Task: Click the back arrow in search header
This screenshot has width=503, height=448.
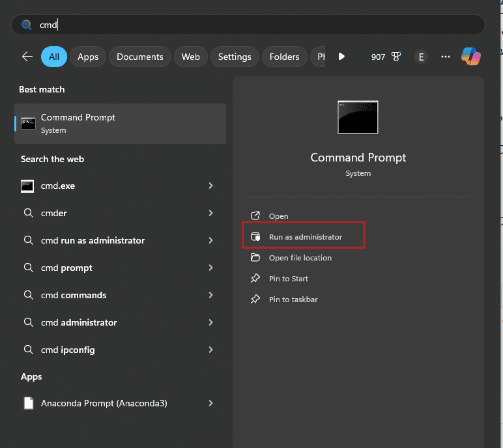Action: tap(27, 57)
